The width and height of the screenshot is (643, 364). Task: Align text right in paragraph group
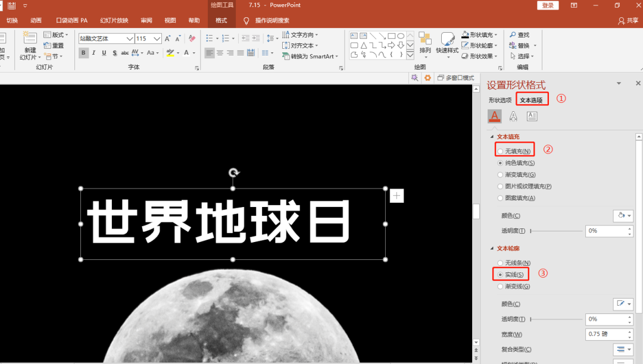[230, 53]
